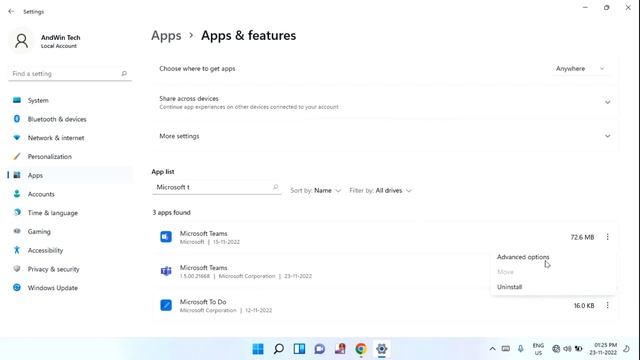Show hidden system tray icons
The height and width of the screenshot is (360, 640).
click(x=492, y=349)
